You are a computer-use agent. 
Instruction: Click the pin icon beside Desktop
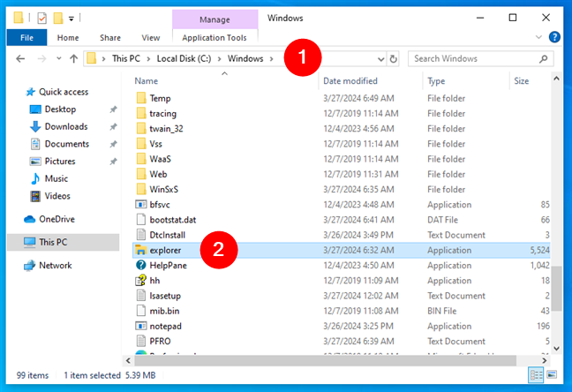(x=113, y=109)
